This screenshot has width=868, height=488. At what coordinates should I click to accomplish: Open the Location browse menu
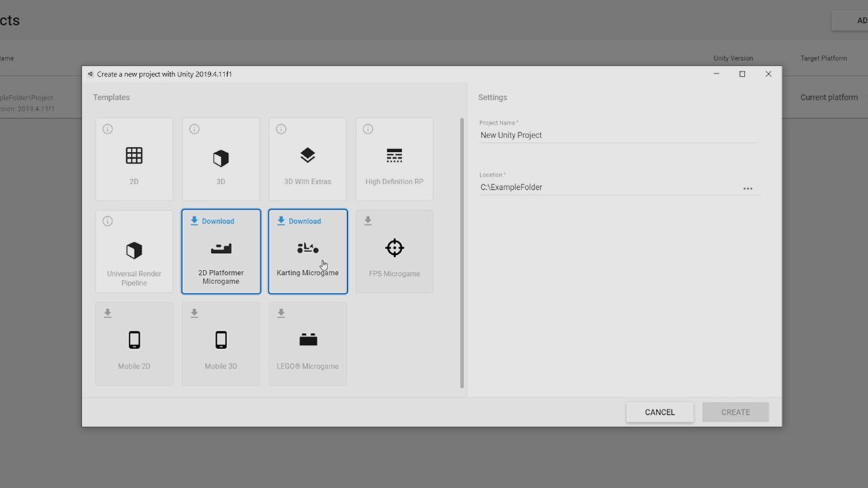point(748,188)
